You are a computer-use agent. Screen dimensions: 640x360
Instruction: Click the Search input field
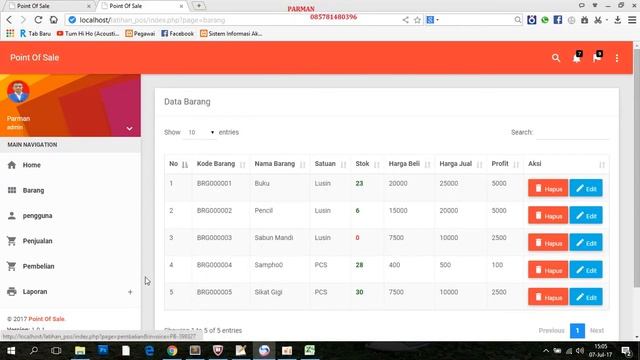(572, 132)
